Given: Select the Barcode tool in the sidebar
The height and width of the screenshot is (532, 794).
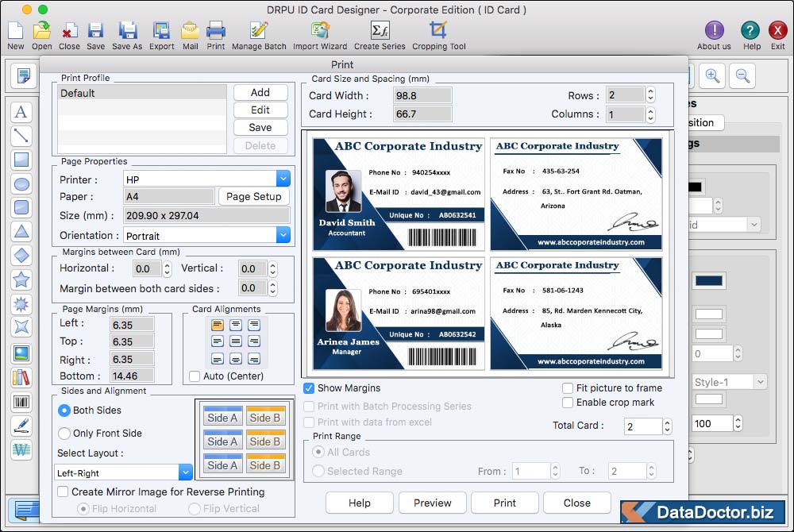Looking at the screenshot, I should [21, 402].
